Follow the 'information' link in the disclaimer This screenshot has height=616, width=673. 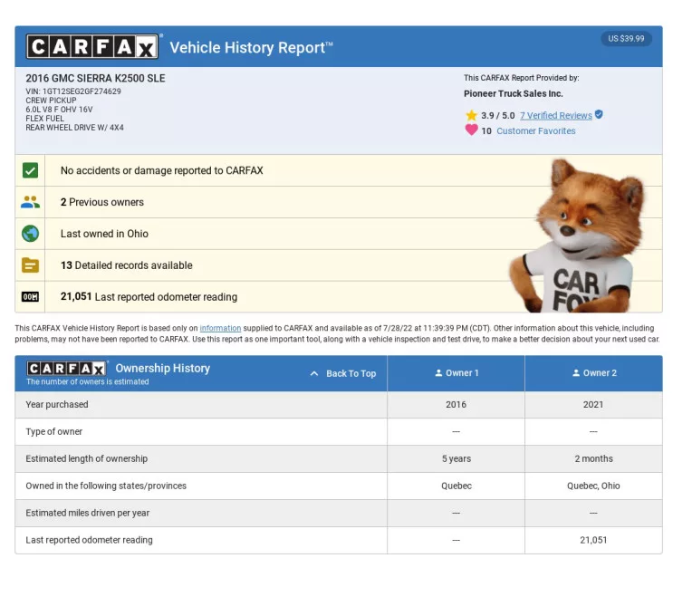220,328
